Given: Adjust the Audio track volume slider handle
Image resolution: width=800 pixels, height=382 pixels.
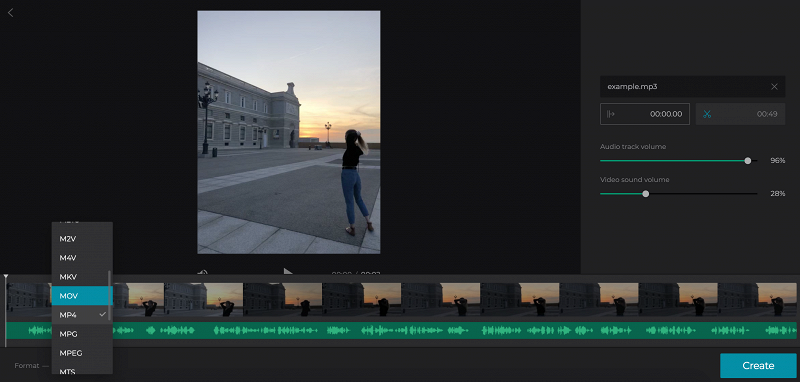Looking at the screenshot, I should 747,161.
